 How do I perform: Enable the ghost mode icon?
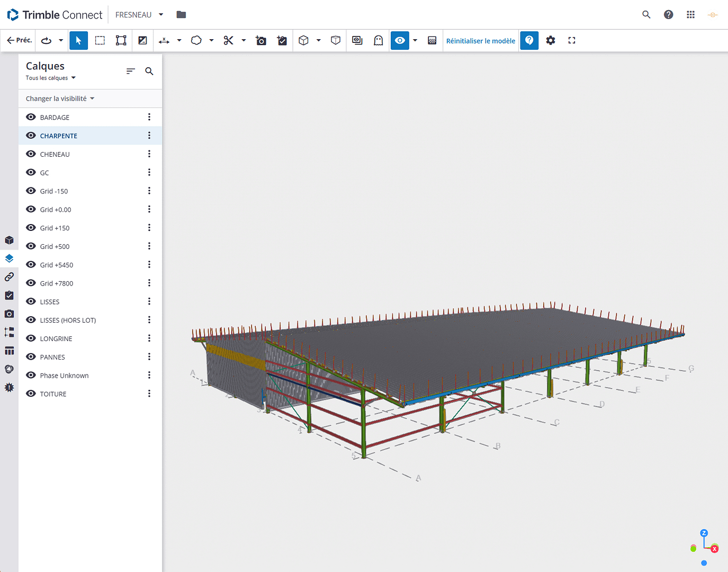pos(378,41)
